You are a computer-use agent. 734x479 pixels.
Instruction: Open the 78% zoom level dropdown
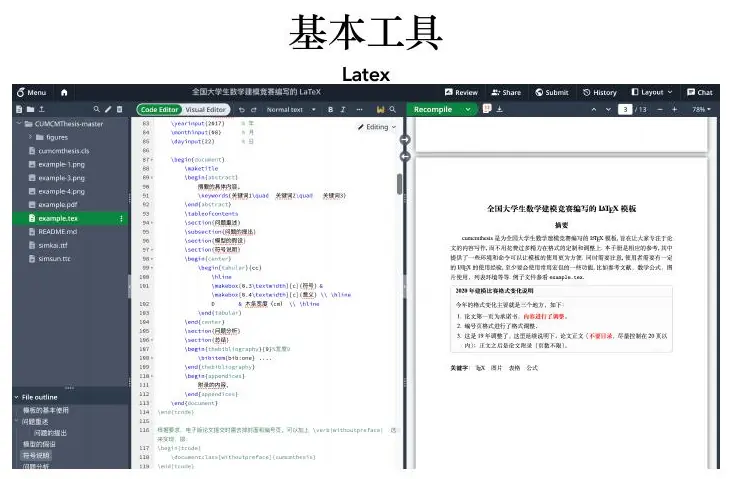[x=701, y=109]
